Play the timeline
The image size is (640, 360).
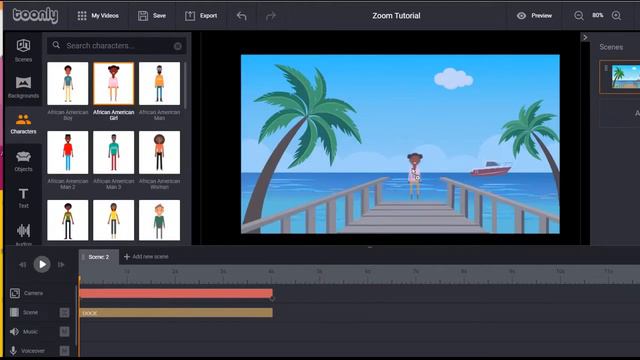42,264
